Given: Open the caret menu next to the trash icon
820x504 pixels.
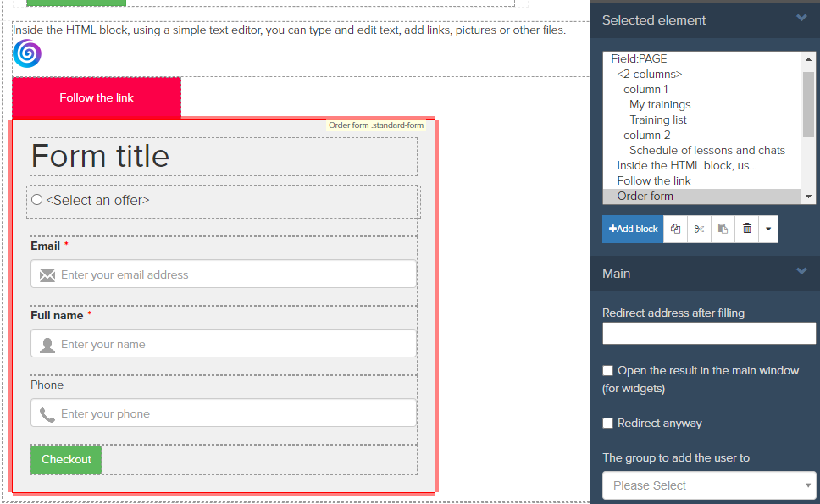Looking at the screenshot, I should (768, 229).
